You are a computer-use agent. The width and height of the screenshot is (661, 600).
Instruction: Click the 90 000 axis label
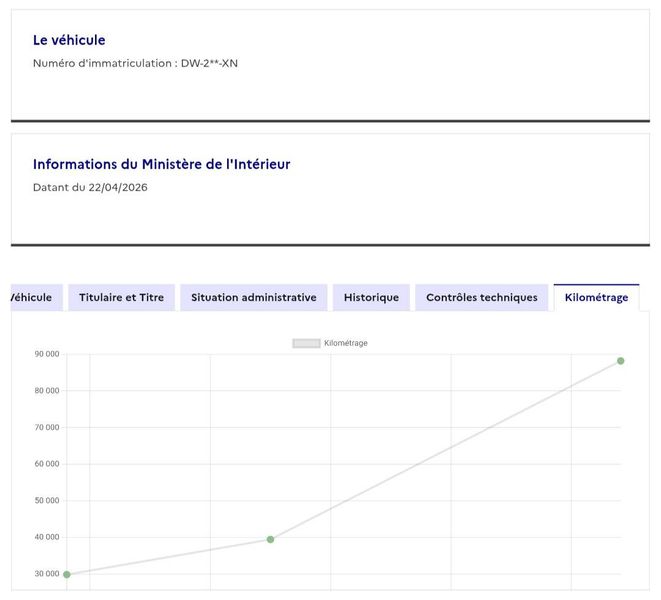tap(47, 354)
